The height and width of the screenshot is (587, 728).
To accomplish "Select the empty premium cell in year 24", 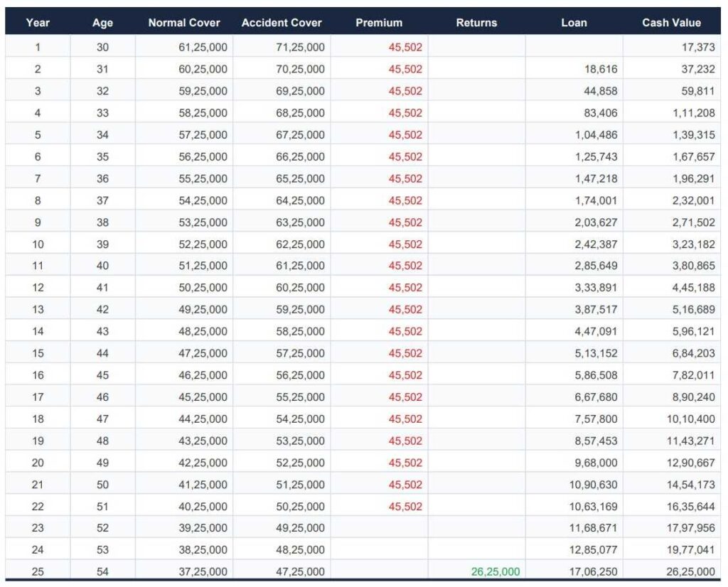I will [379, 550].
